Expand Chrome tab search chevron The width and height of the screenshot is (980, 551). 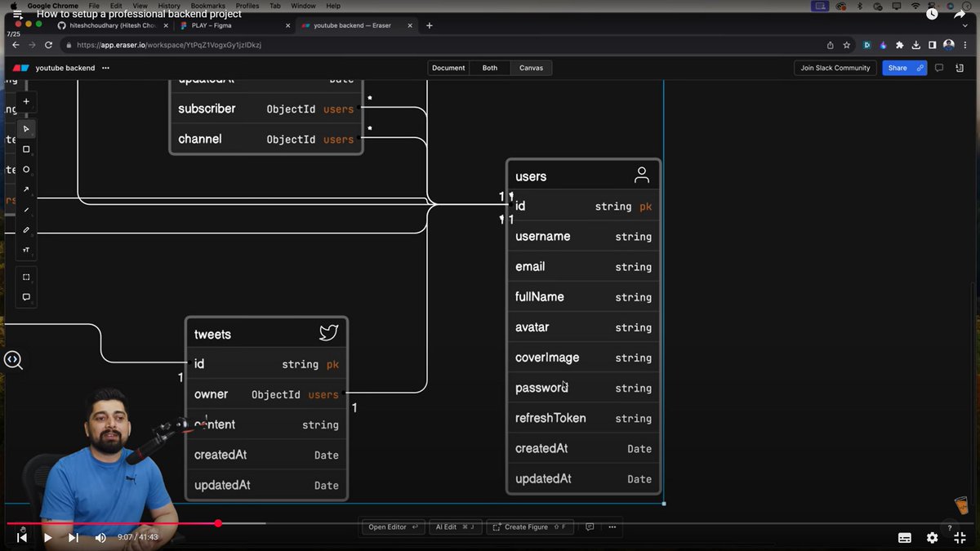click(964, 25)
